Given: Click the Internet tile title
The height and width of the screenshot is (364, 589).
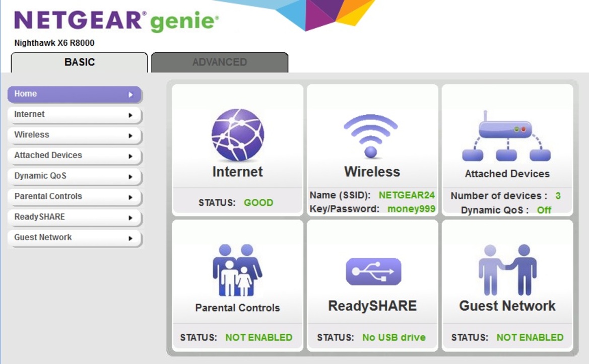Looking at the screenshot, I should pyautogui.click(x=237, y=172).
